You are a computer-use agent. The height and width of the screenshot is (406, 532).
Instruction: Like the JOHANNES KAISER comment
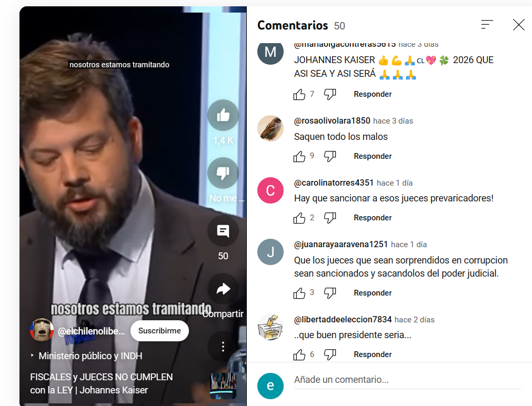point(299,94)
